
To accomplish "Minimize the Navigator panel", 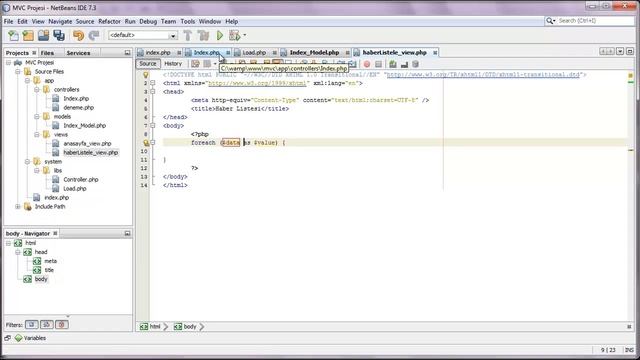I will pos(127,233).
